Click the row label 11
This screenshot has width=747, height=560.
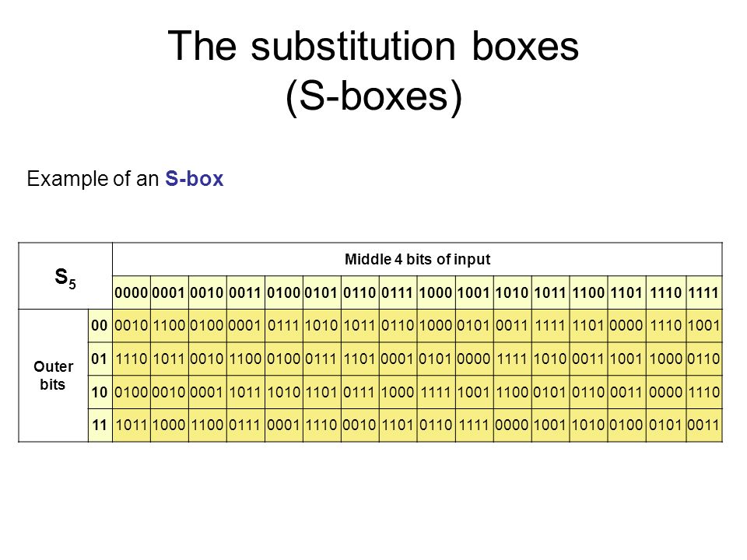[x=100, y=425]
